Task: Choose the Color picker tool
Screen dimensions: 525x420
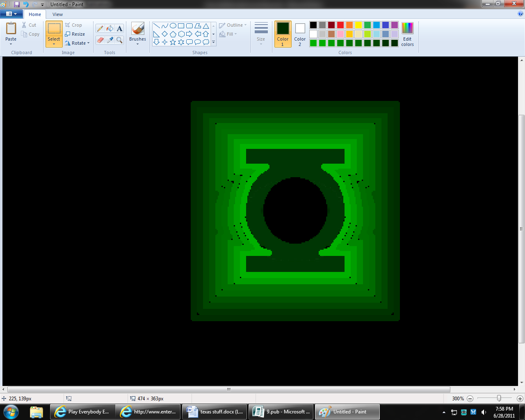Action: [x=109, y=41]
